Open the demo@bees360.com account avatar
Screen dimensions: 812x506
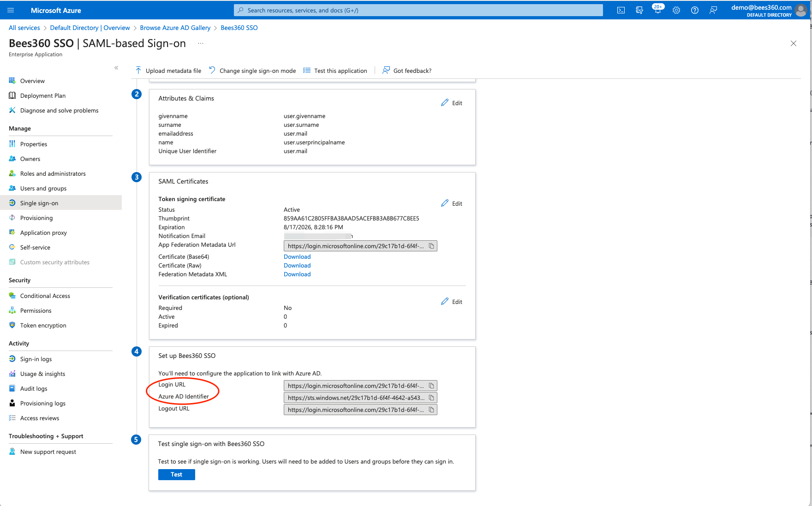tap(801, 10)
